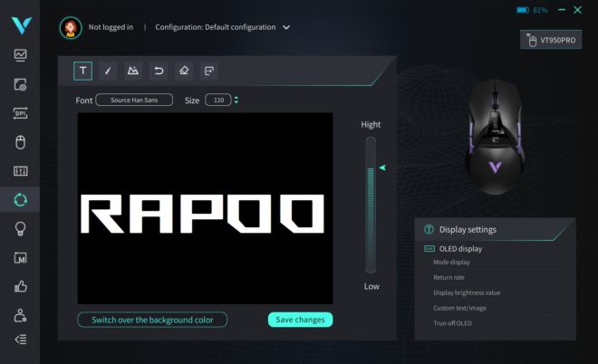Screen dimensions: 598x364
Task: Open the macro editor sidebar icon
Action: click(x=21, y=258)
